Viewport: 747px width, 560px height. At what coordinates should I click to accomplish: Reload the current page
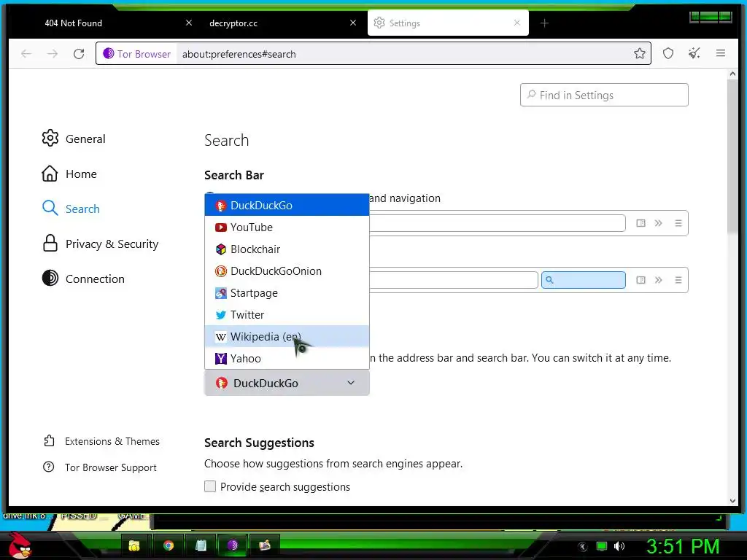[79, 54]
